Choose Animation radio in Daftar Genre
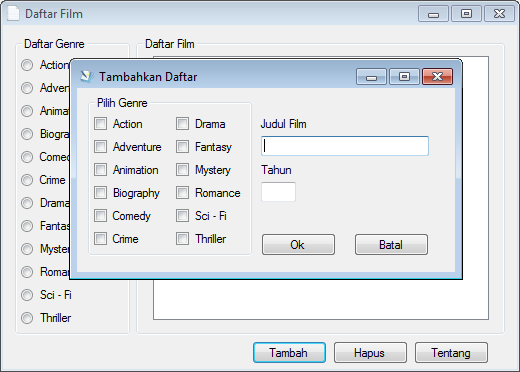Image resolution: width=520 pixels, height=372 pixels. (x=27, y=111)
